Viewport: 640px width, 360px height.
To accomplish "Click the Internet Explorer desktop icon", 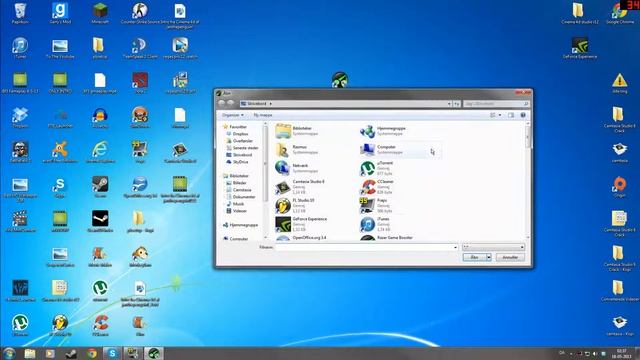I will pos(100,152).
